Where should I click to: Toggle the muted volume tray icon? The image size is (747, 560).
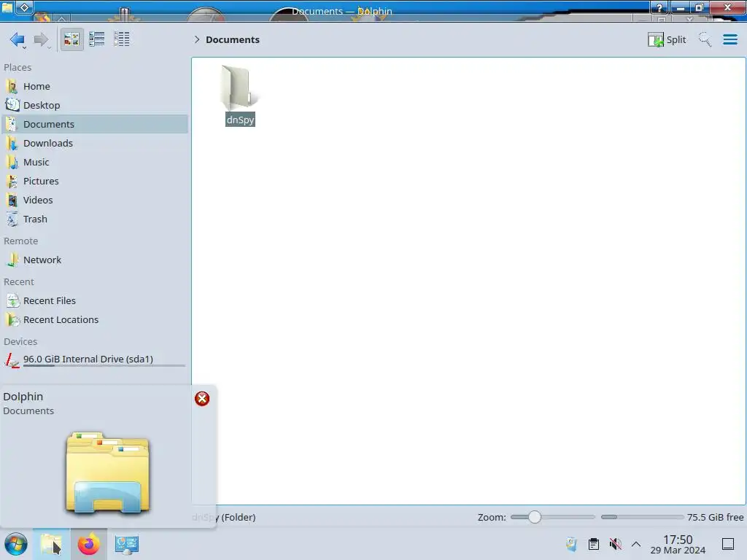(616, 544)
